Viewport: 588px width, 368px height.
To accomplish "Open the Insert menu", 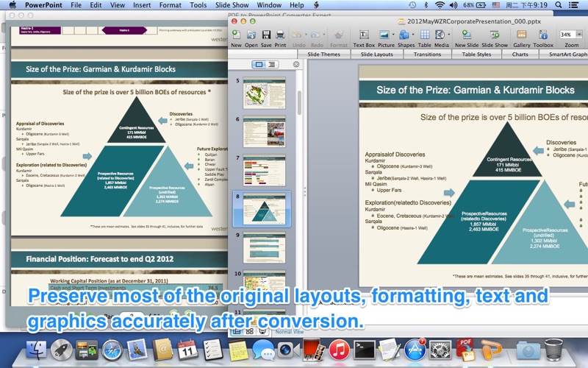I will click(142, 5).
